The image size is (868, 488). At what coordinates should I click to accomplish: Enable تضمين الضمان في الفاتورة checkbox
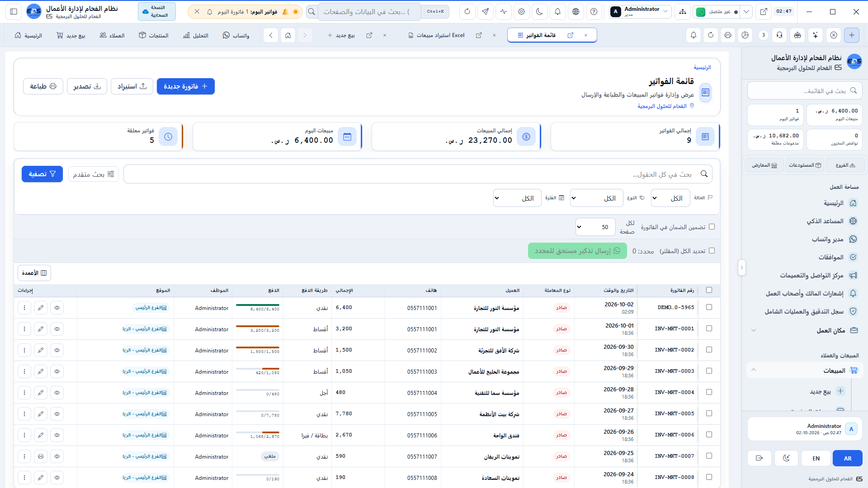pos(712,227)
